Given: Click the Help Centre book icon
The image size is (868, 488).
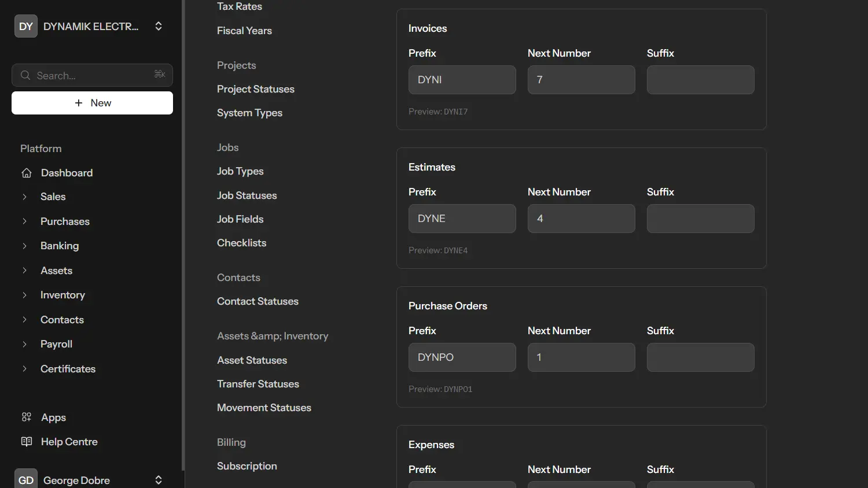Looking at the screenshot, I should 27,442.
